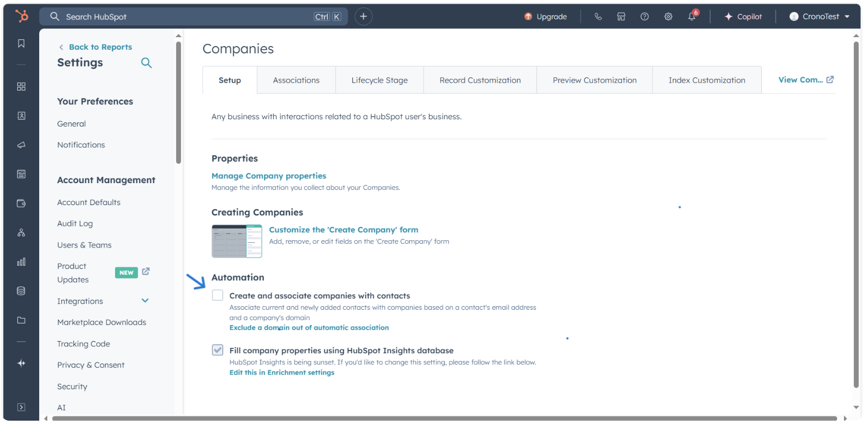Viewport: 868px width, 428px height.
Task: Open Manage Company properties link
Action: pyautogui.click(x=269, y=176)
